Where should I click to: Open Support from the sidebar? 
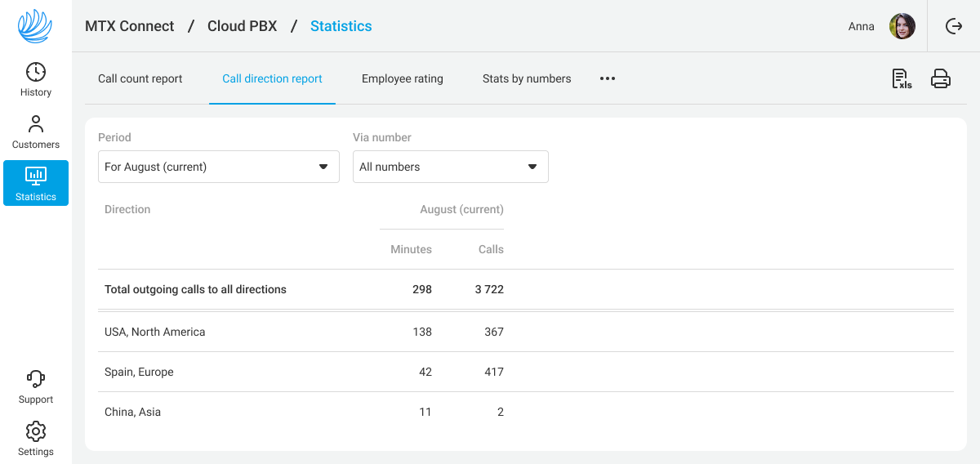[x=36, y=386]
